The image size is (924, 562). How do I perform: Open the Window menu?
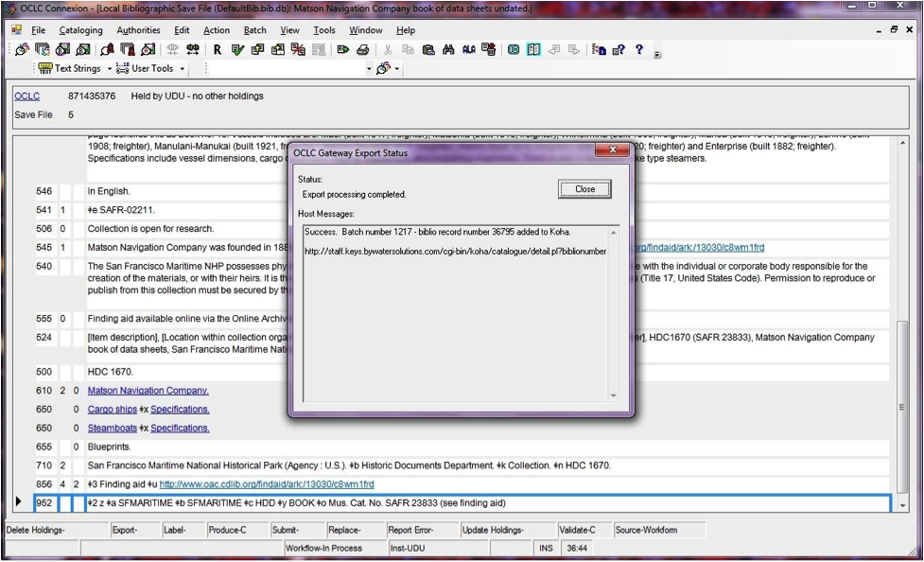(365, 30)
